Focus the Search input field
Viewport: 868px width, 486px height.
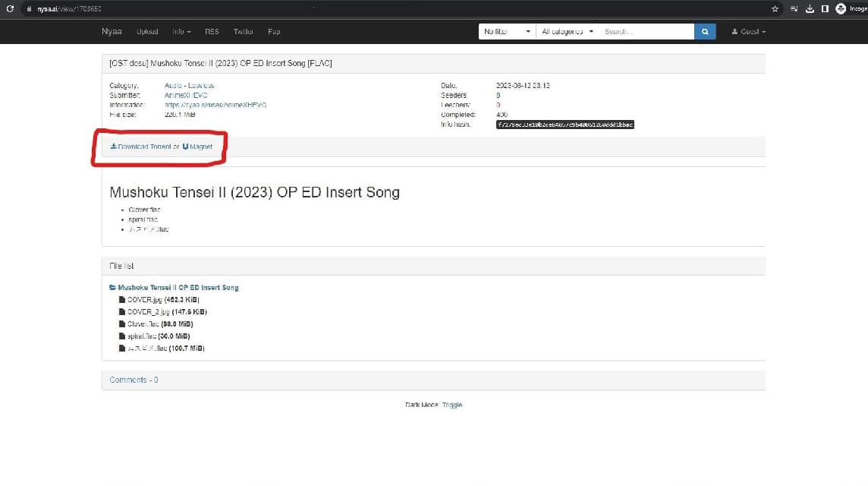tap(646, 32)
